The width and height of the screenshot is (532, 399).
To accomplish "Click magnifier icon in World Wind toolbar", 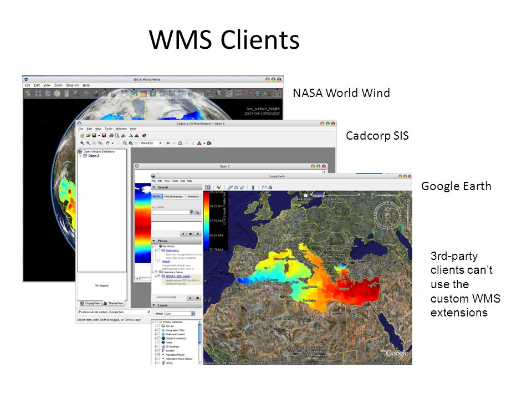I will (76, 93).
